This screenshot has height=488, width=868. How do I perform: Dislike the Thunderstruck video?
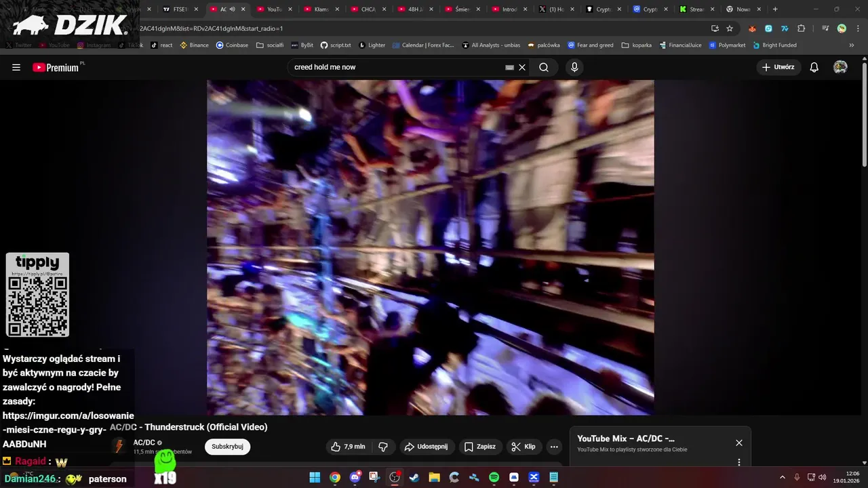(383, 447)
